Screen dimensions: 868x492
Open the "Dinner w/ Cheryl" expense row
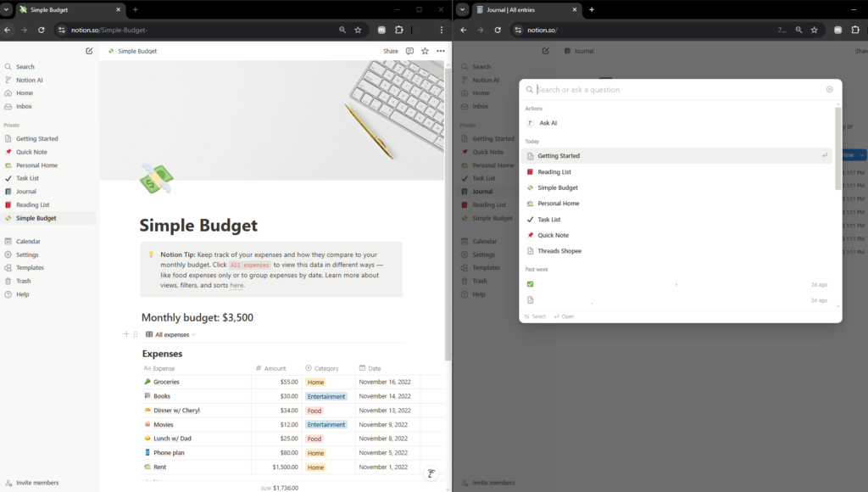[176, 411]
